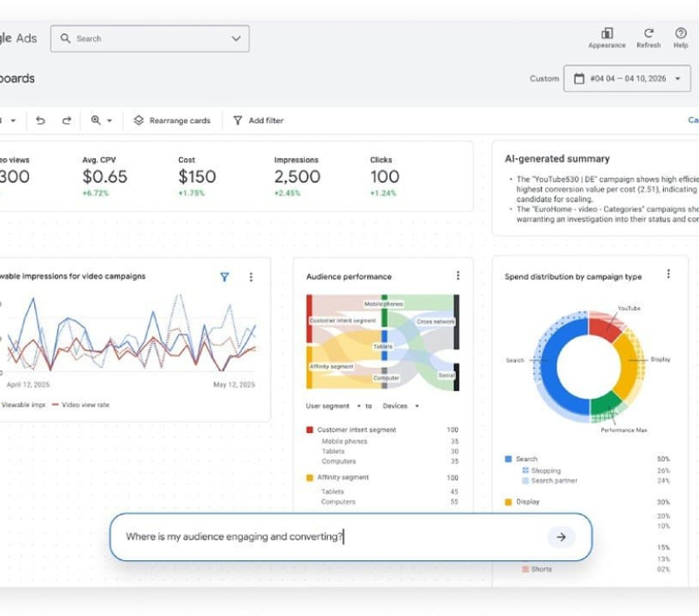Open Spend distribution card kebab menu
This screenshot has width=699, height=616.
668,274
